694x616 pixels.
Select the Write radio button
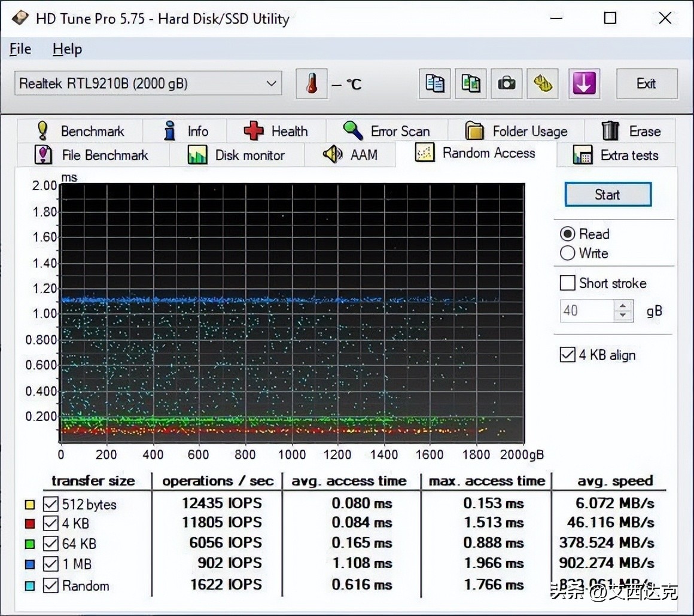567,253
